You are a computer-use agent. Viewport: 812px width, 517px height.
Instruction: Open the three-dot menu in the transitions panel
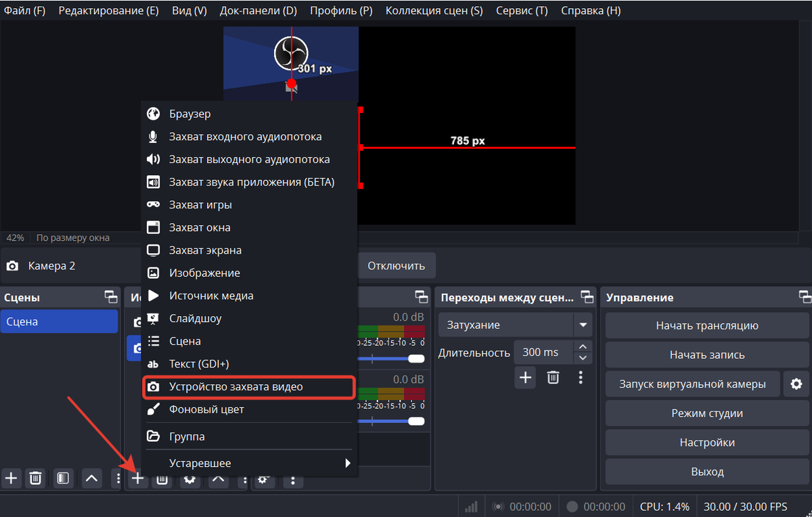tap(581, 378)
